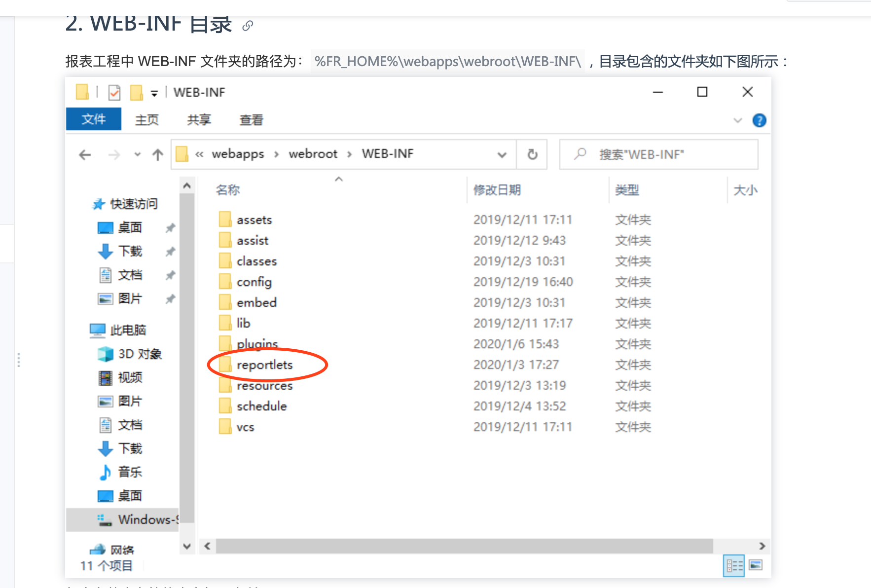Click the new folder icon in title bar
This screenshot has width=871, height=588.
137,92
